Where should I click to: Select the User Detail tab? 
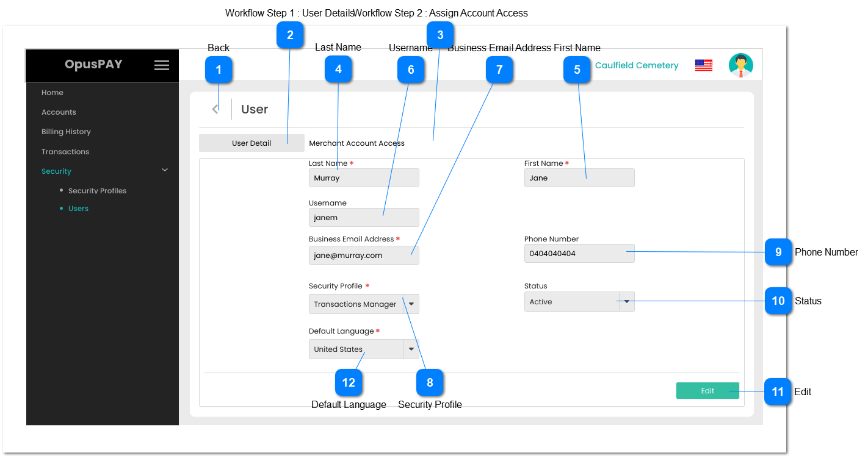pos(251,143)
